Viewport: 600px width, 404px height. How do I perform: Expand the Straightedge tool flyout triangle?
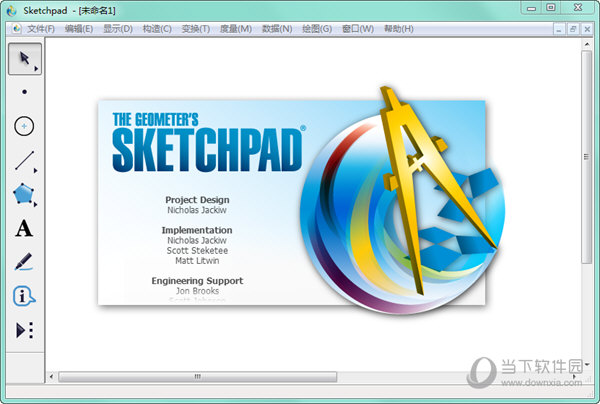coord(36,171)
